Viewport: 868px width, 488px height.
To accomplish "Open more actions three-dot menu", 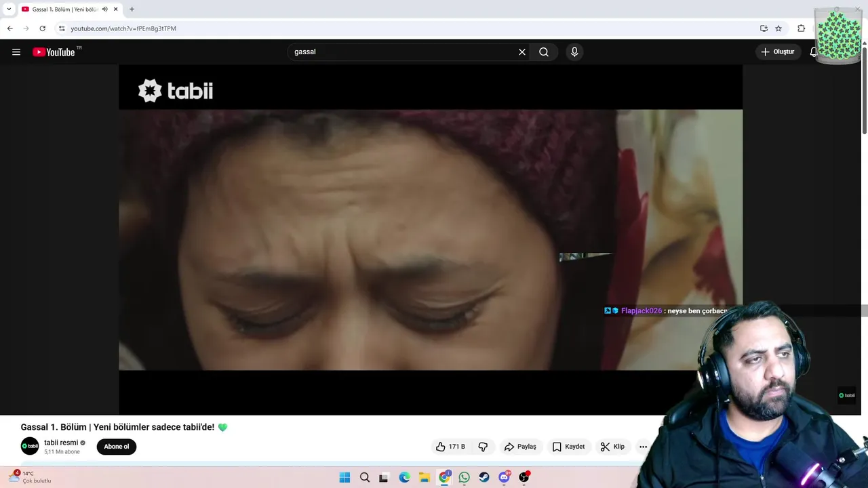I will pos(643,447).
